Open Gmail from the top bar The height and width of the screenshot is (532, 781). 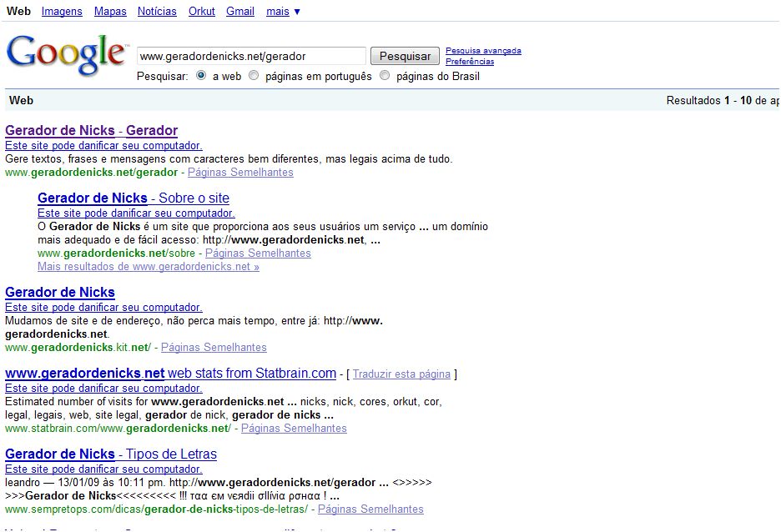[x=239, y=11]
